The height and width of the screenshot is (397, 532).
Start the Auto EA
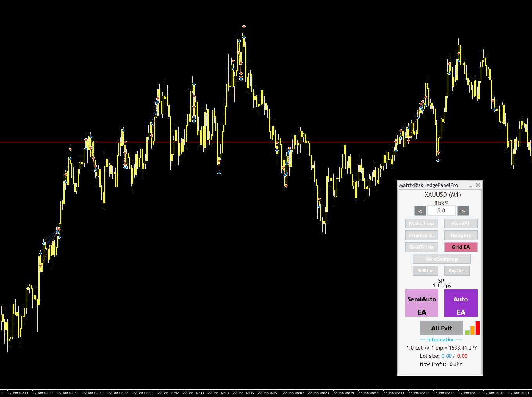pyautogui.click(x=461, y=303)
